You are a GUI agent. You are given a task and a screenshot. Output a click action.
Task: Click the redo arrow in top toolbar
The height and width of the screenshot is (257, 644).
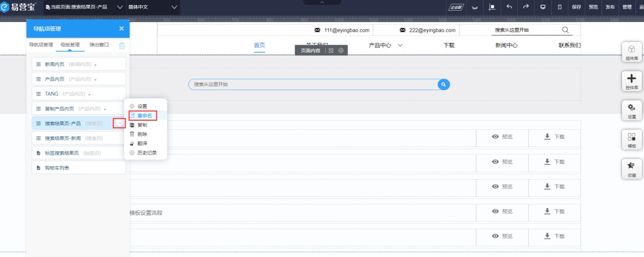point(526,7)
